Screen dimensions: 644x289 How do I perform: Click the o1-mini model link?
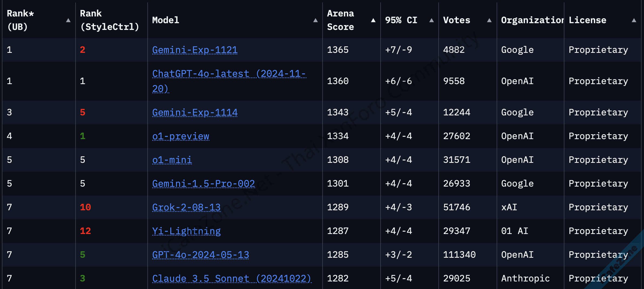(x=172, y=160)
